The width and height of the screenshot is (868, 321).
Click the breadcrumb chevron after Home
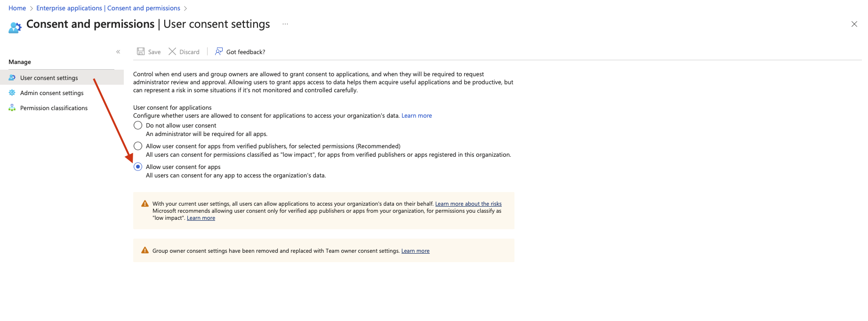point(31,8)
